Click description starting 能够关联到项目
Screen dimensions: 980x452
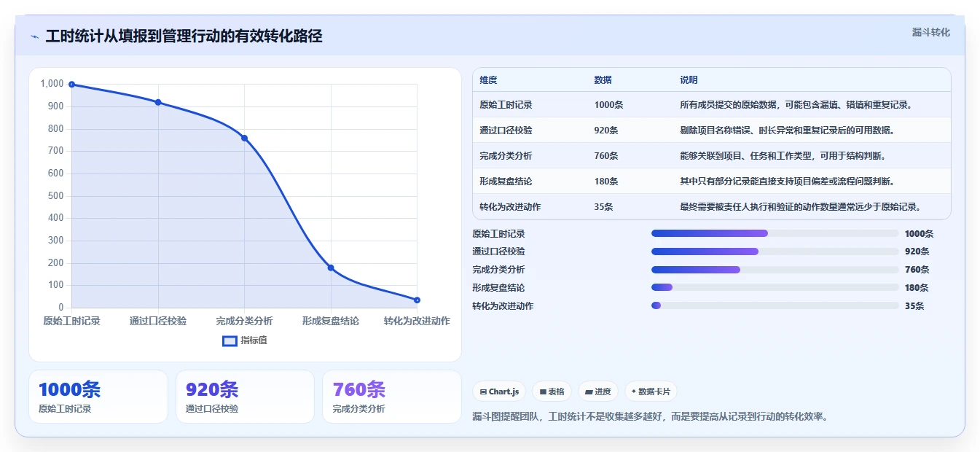[783, 156]
